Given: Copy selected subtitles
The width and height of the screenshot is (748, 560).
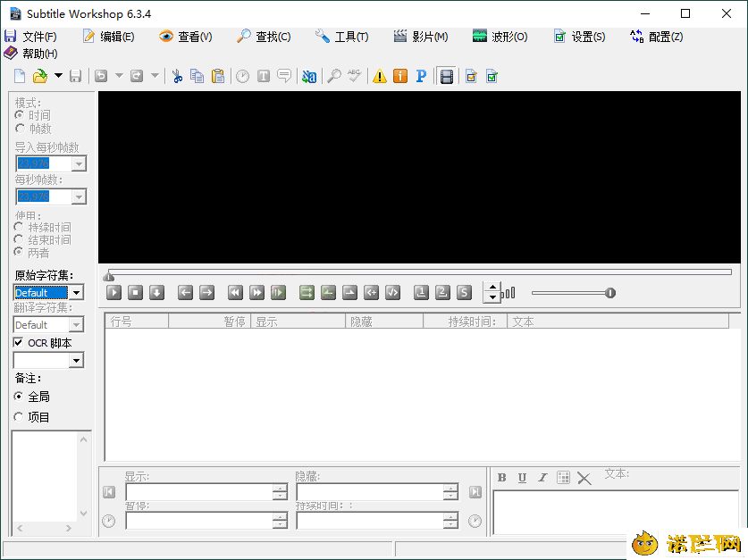Looking at the screenshot, I should [197, 76].
